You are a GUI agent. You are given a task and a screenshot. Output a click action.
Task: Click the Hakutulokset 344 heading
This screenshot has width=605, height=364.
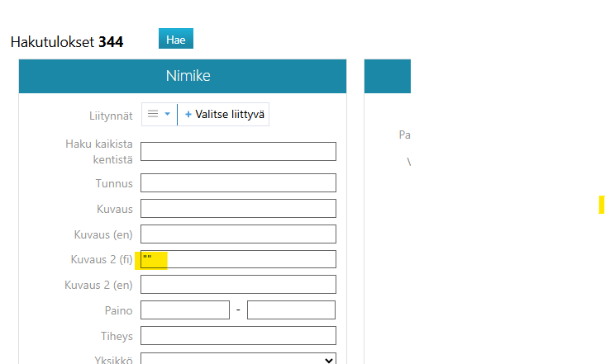click(67, 42)
